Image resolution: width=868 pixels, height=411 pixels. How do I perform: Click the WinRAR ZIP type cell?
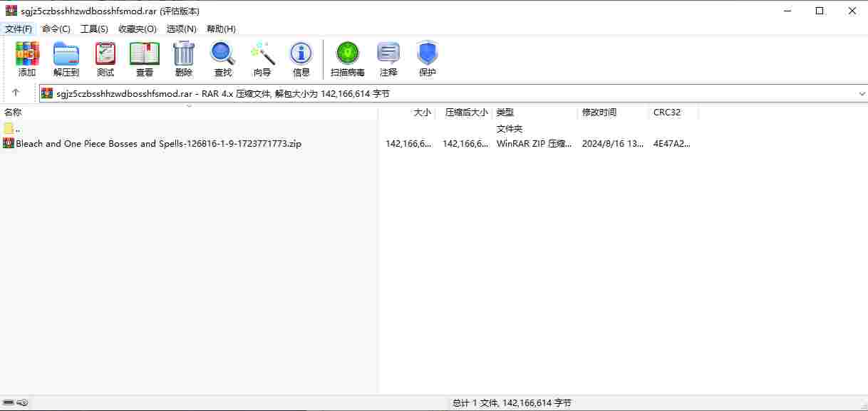[534, 143]
